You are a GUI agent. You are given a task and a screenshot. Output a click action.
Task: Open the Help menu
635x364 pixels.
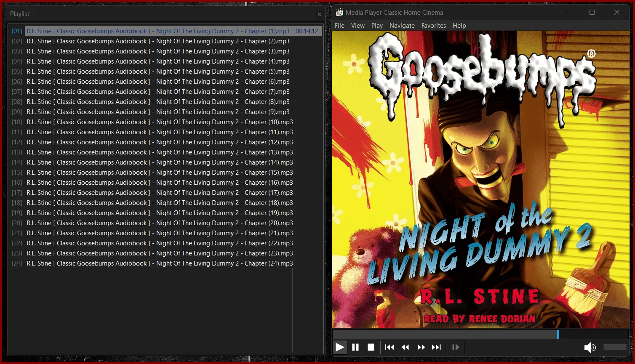[459, 26]
